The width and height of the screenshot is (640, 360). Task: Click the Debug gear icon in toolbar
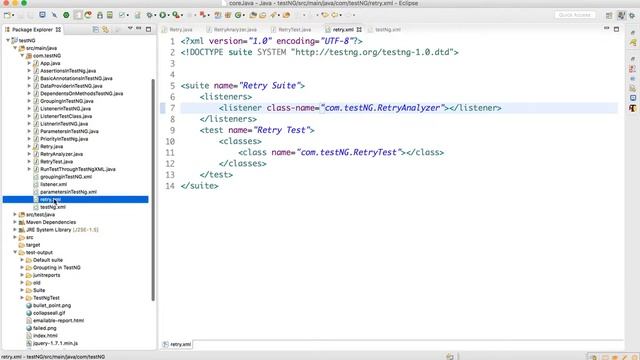(150, 15)
